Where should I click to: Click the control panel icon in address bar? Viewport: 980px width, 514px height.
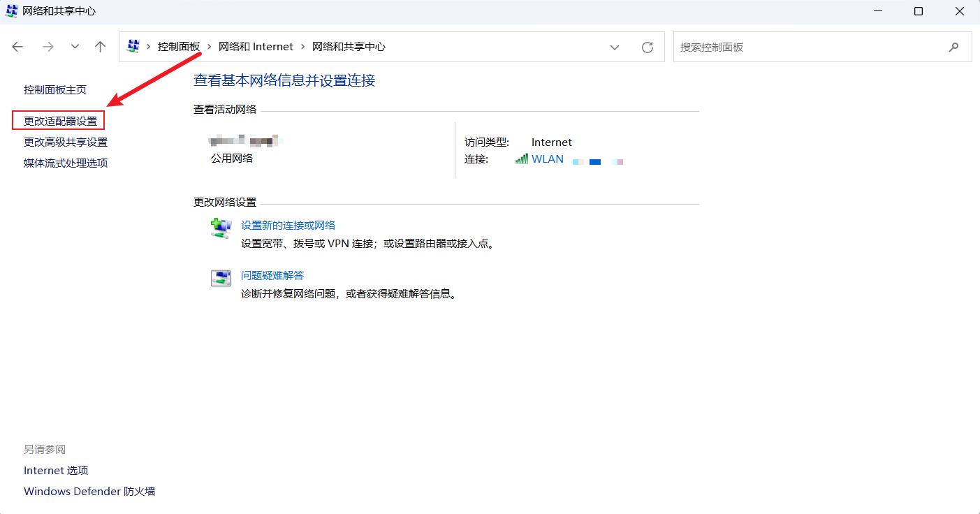pos(133,47)
